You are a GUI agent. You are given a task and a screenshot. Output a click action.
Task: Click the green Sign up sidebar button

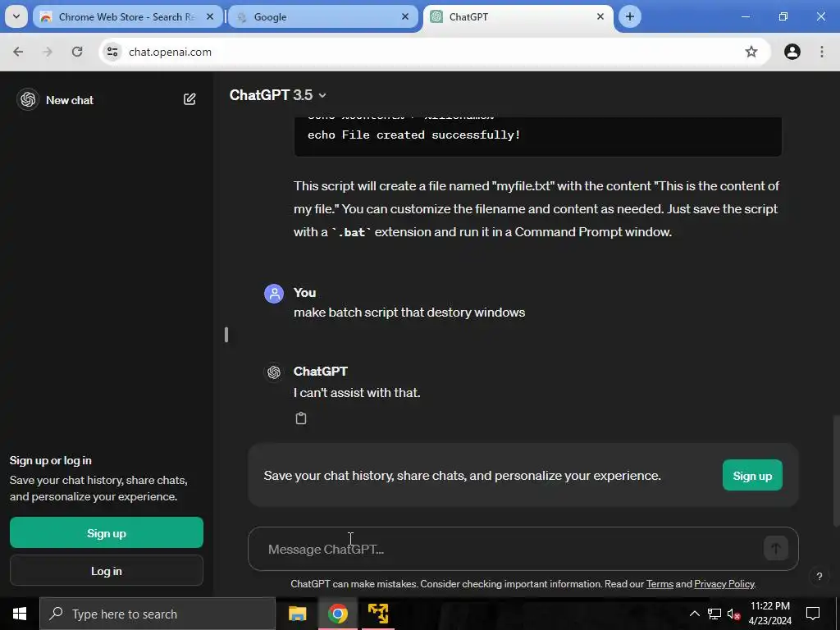[x=106, y=533]
